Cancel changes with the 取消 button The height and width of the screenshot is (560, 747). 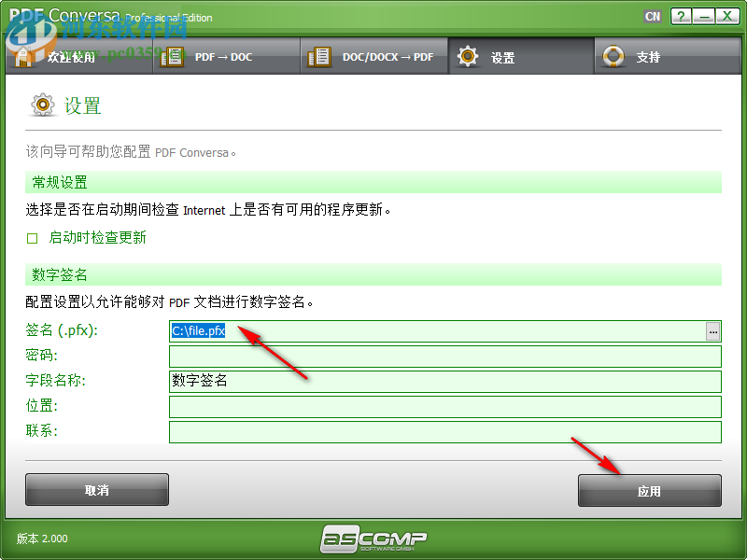[97, 489]
